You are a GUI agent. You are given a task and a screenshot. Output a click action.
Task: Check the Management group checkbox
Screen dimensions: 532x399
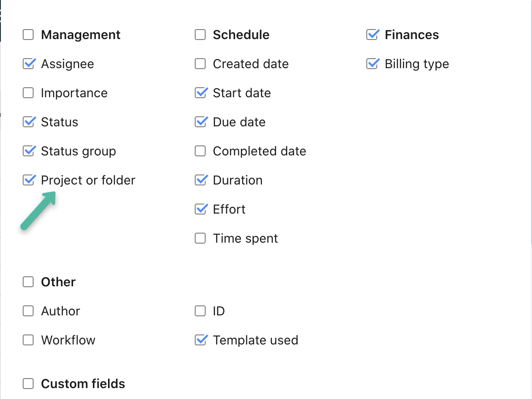click(x=28, y=35)
